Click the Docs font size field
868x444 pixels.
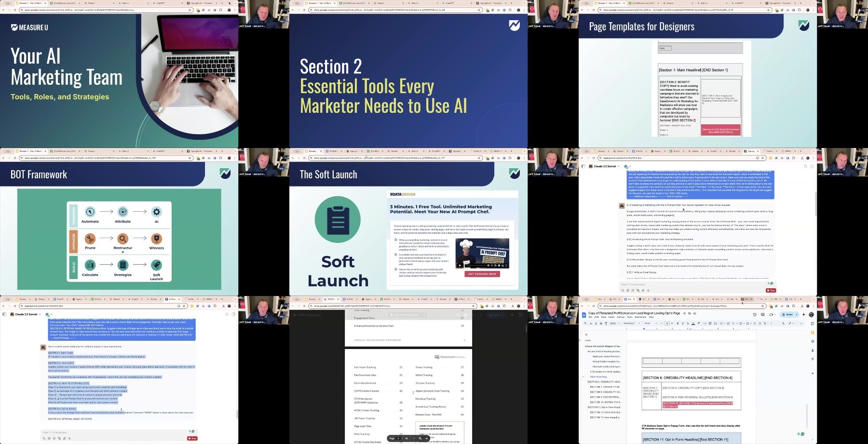[x=667, y=323]
